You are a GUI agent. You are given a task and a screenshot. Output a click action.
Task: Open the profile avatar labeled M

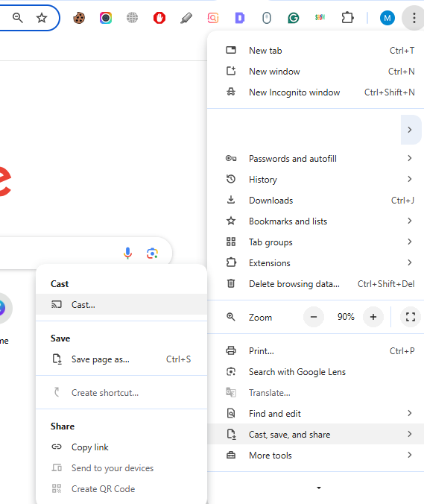(387, 18)
